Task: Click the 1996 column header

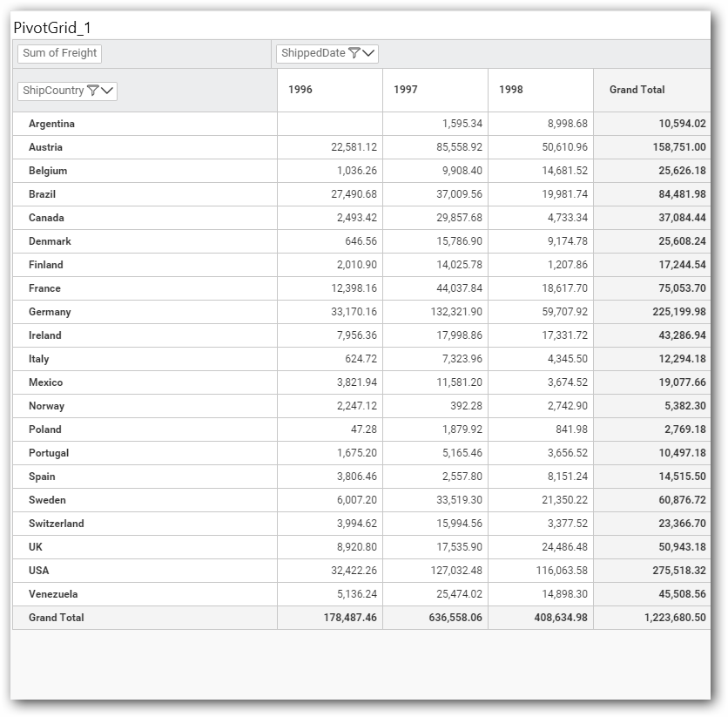Action: (x=300, y=90)
